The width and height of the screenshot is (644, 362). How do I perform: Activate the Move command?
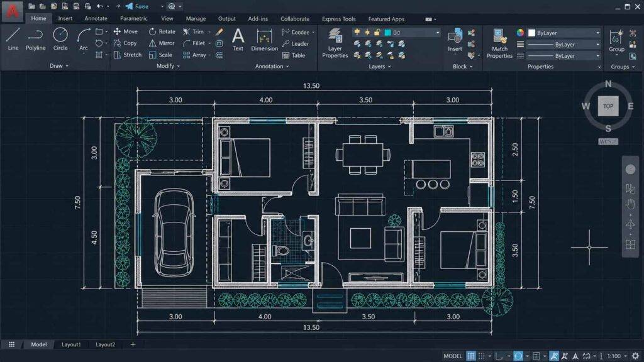coord(126,31)
